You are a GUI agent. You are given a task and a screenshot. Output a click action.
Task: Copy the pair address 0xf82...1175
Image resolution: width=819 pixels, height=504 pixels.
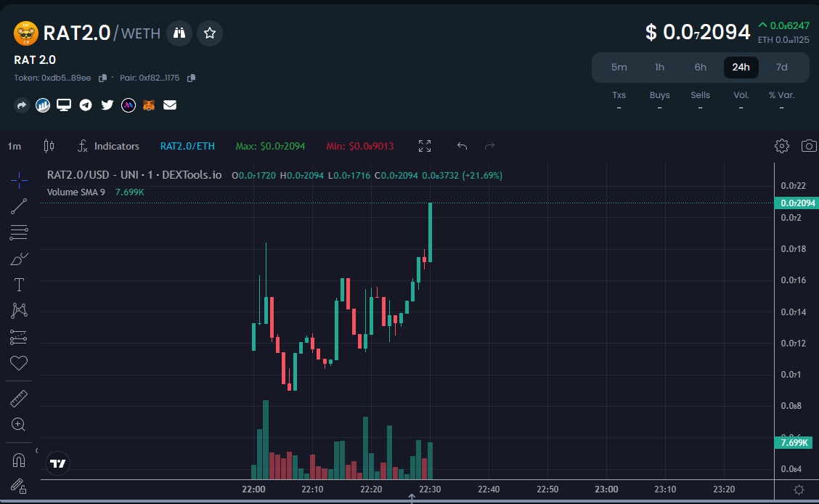click(x=191, y=78)
